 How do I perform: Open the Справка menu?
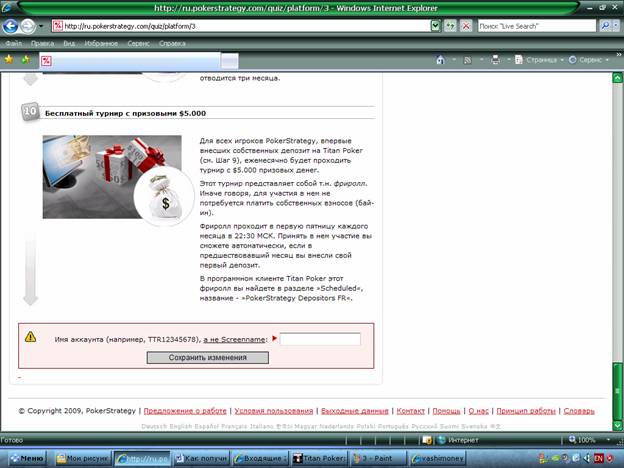pos(172,43)
